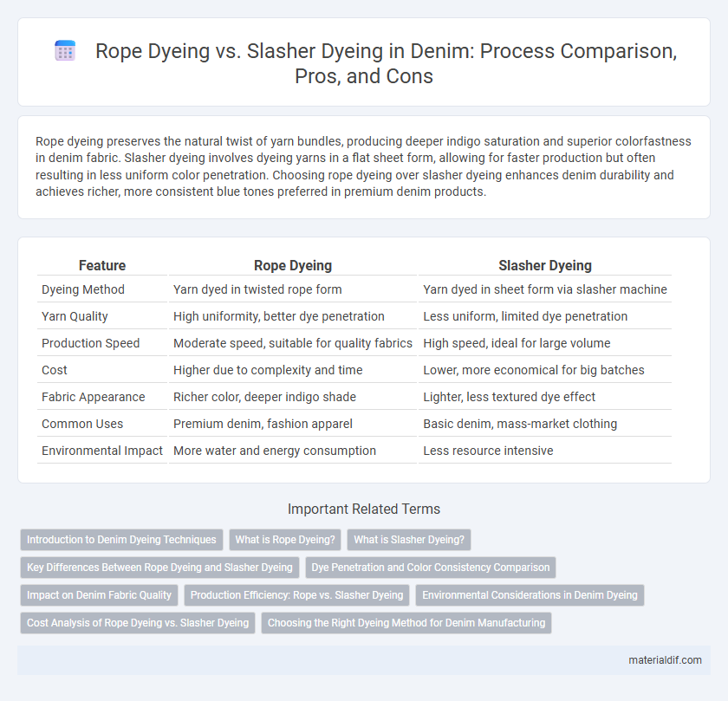Open 'Introduction to Denim Dyeing Techniques' tag
Viewport: 728px width, 701px height.
(x=121, y=540)
